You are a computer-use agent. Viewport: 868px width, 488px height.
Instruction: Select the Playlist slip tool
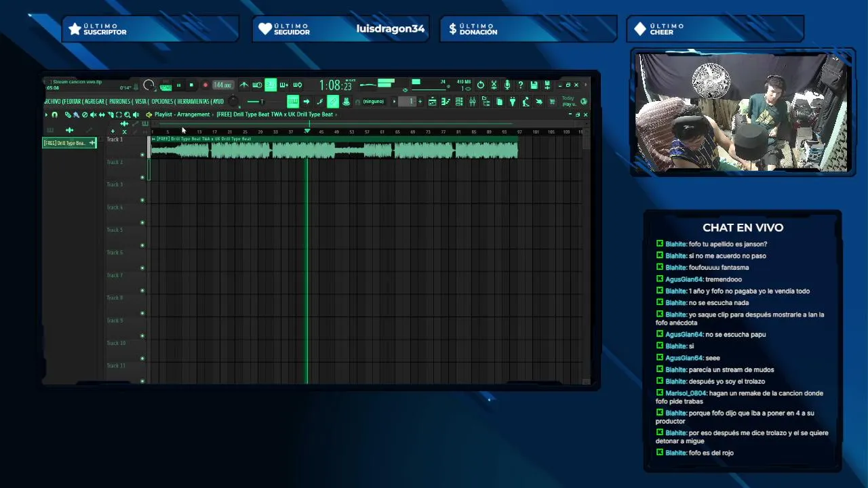pos(102,115)
